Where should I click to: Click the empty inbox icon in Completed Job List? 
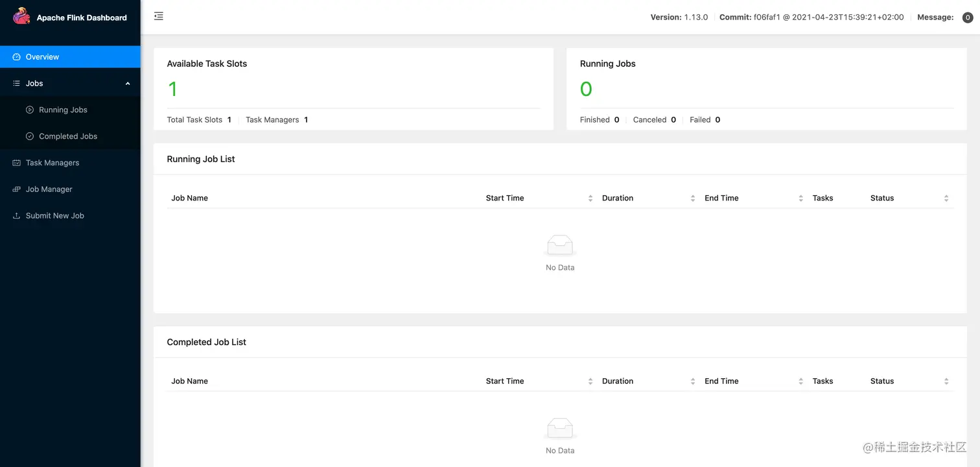(560, 428)
